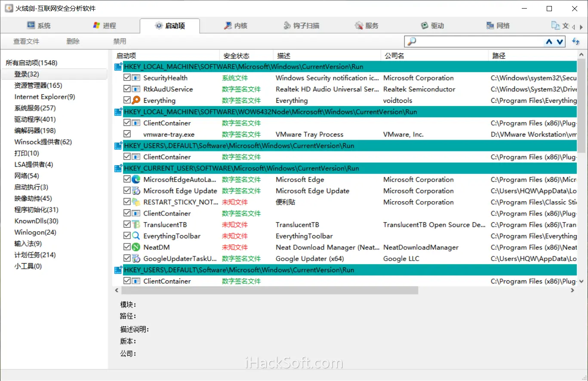Uncheck the vmware-tray.exe checkbox

[127, 134]
